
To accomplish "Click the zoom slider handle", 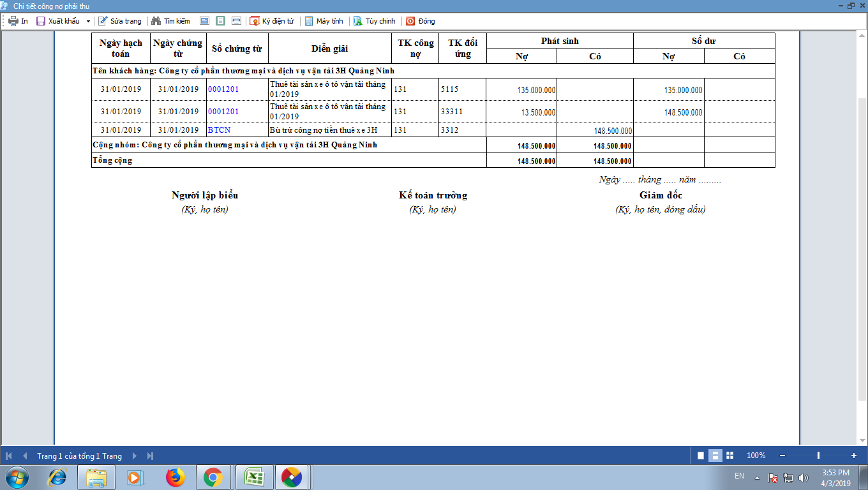I will pyautogui.click(x=818, y=456).
